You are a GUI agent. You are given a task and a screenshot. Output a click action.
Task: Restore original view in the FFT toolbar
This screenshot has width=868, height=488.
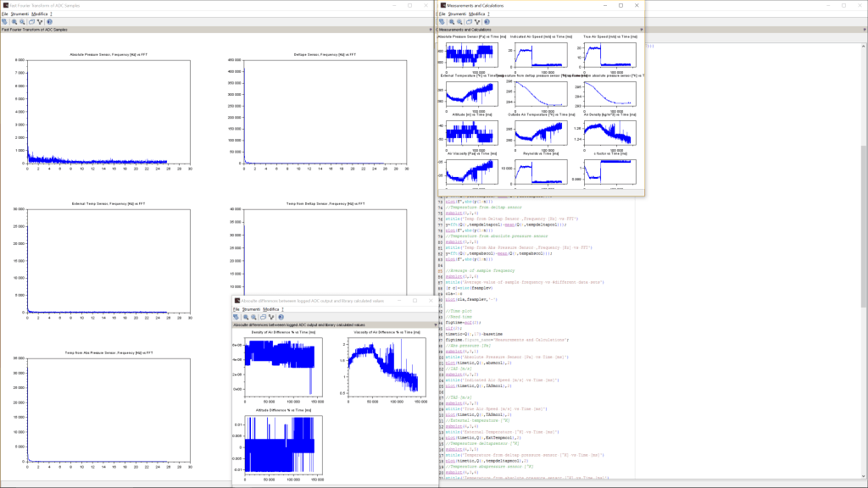pos(31,23)
